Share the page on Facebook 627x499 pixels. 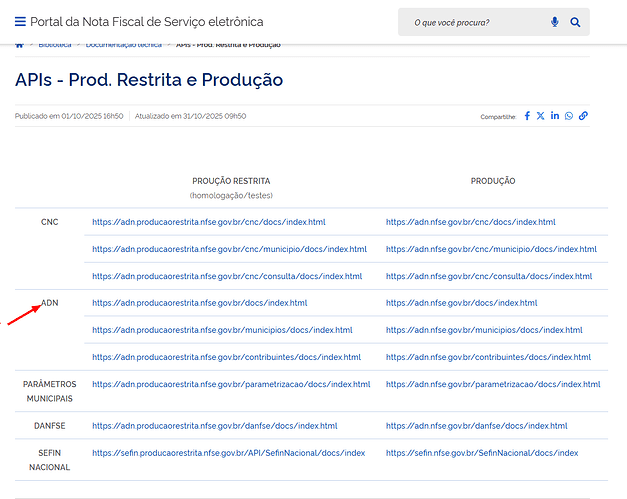click(527, 116)
